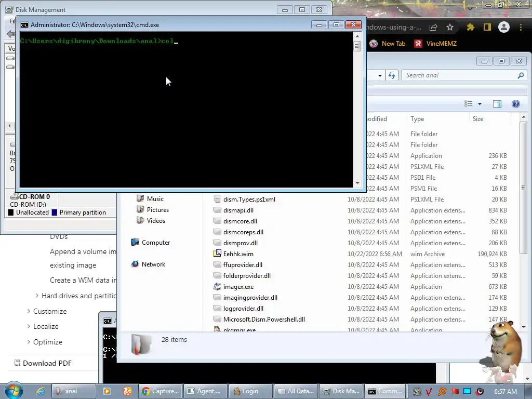The height and width of the screenshot is (399, 532).
Task: Open Chrome three-dot menu
Action: click(x=521, y=27)
